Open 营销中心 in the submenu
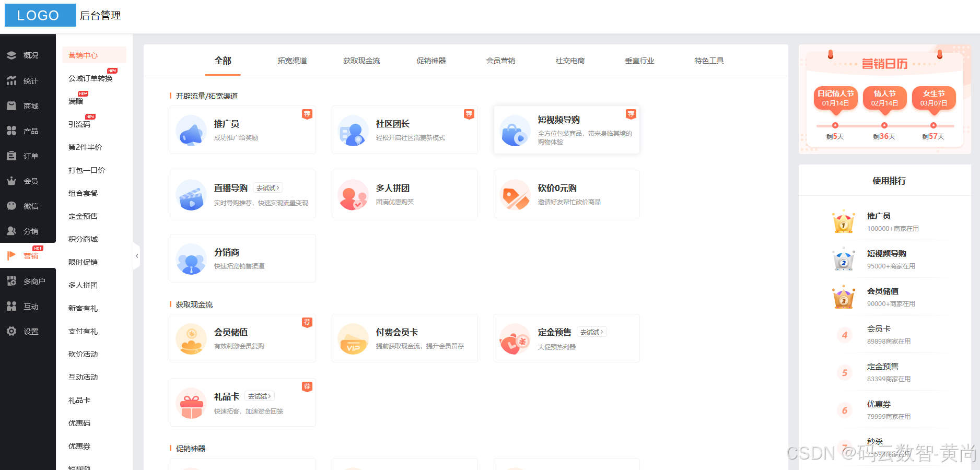This screenshot has width=980, height=470. click(94, 55)
